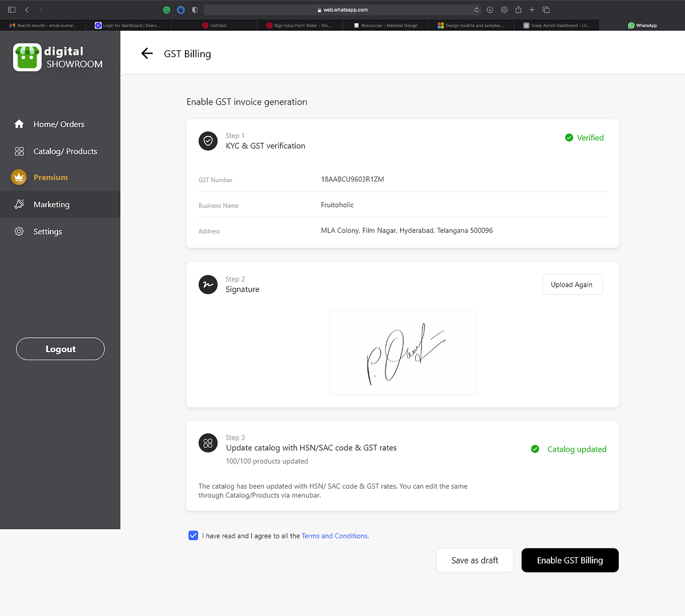Open the Terms and Conditions link

coord(334,536)
